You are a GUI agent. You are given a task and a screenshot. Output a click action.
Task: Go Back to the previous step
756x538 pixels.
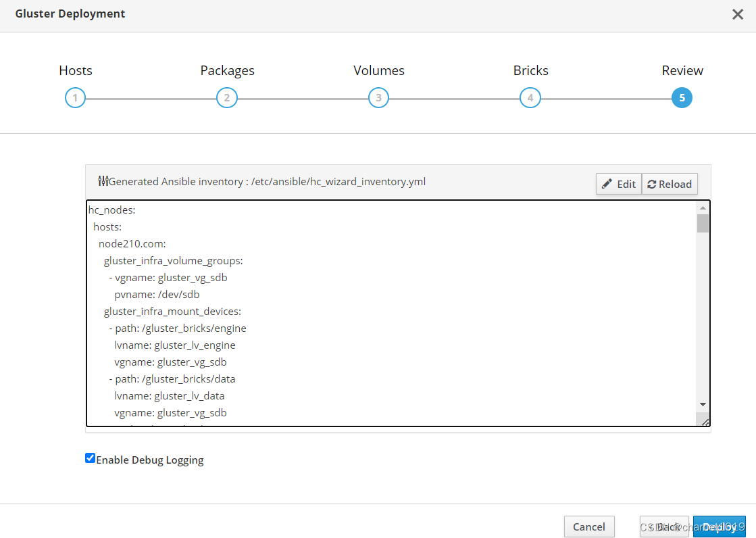tap(664, 527)
